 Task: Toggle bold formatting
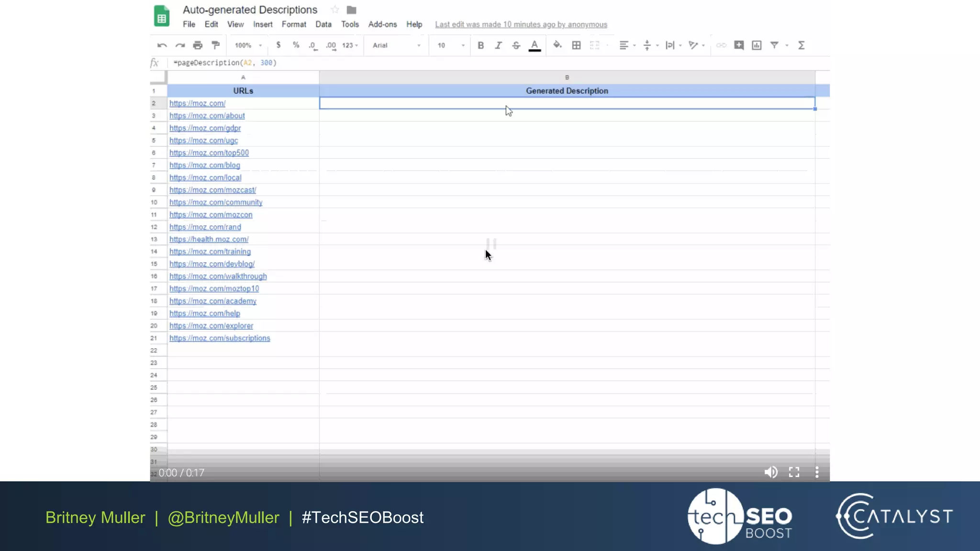[481, 45]
